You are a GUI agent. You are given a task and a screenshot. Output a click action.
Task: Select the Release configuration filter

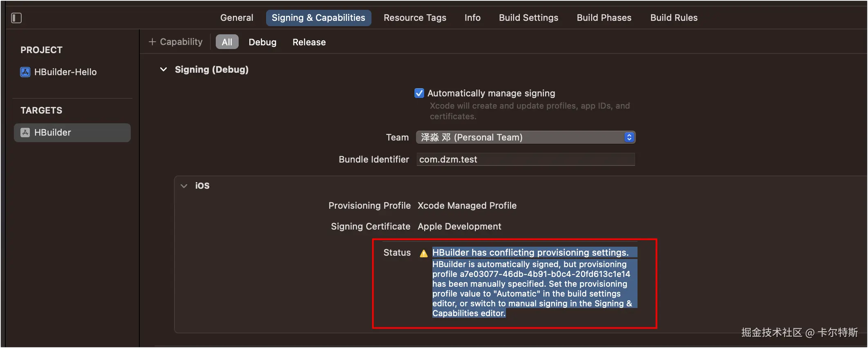(309, 42)
